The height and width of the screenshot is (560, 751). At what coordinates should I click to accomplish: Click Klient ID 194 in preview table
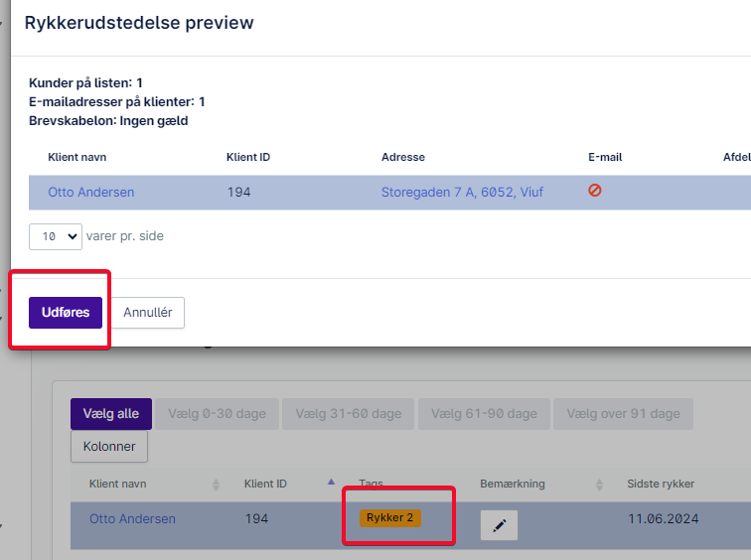(239, 193)
